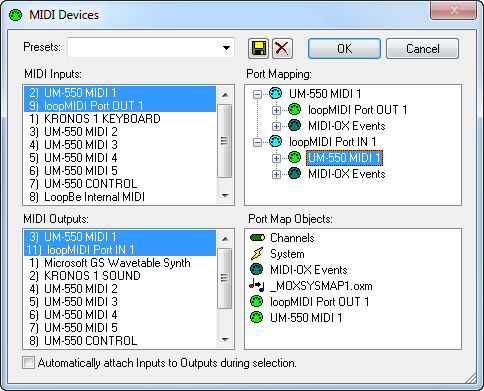Select output "3) UM-550 MIDI 1"

click(120, 237)
